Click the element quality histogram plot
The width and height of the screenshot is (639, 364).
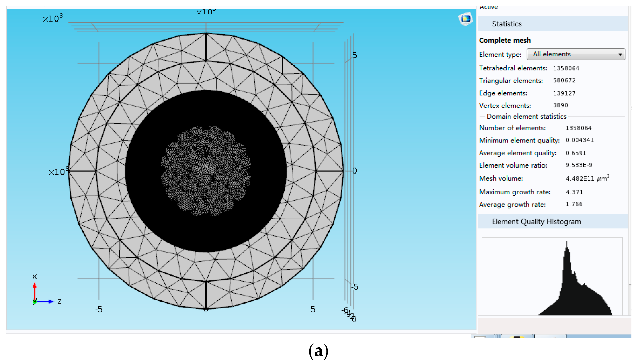(x=552, y=276)
